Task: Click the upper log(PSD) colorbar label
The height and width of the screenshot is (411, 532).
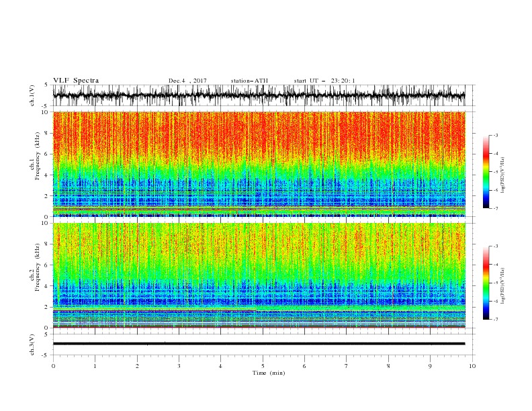Action: (503, 175)
